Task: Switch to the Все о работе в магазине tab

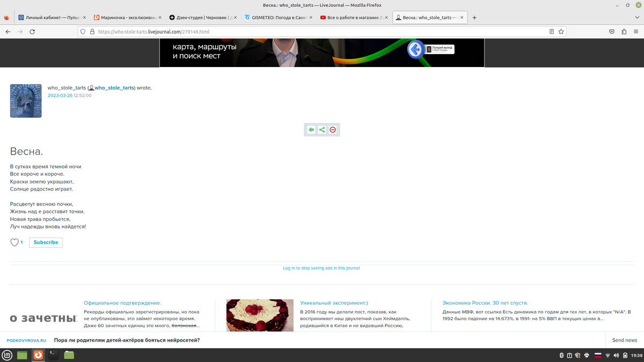Action: click(x=354, y=18)
